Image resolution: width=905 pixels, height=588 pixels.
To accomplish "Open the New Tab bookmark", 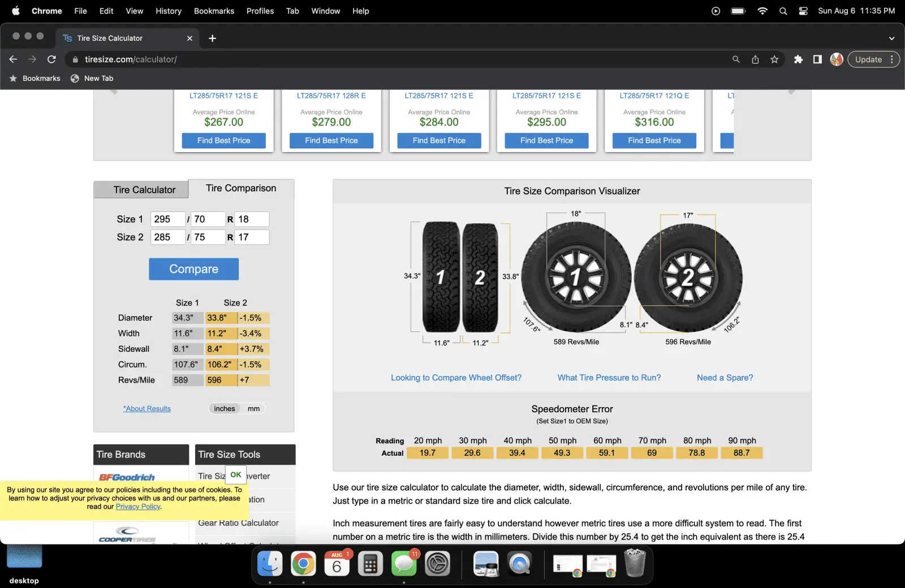I will pos(92,79).
